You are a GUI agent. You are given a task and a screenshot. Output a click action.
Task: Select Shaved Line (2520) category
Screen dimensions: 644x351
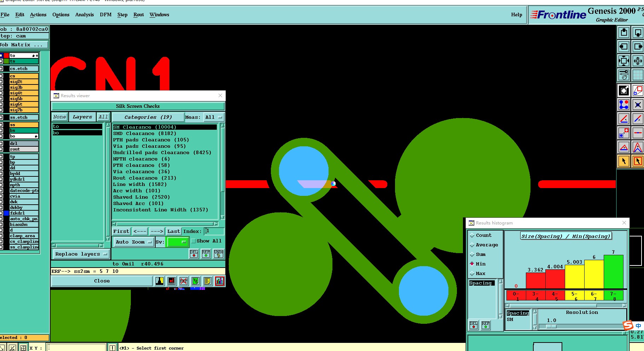pyautogui.click(x=165, y=197)
